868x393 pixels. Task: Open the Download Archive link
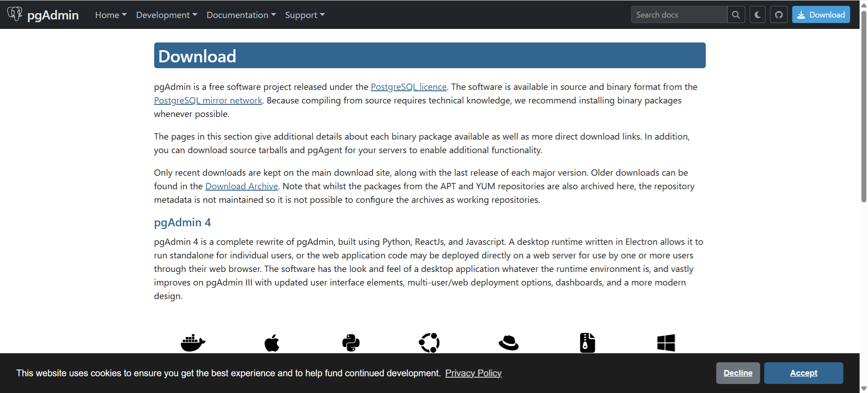241,186
